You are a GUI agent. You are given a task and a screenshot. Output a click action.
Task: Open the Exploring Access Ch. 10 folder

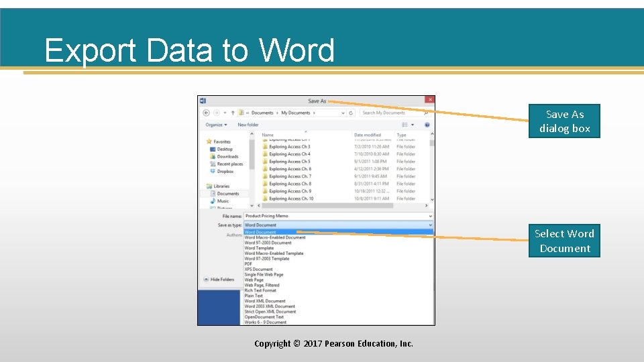coord(288,198)
